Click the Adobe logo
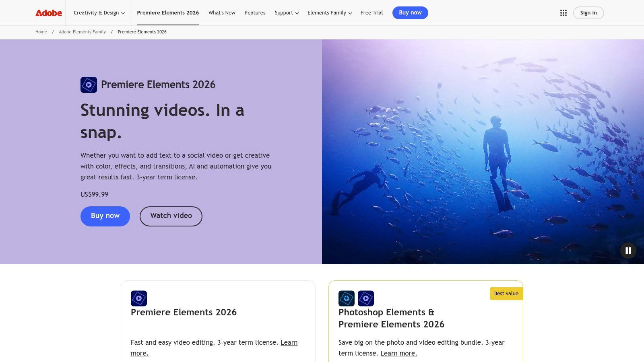 pos(48,12)
